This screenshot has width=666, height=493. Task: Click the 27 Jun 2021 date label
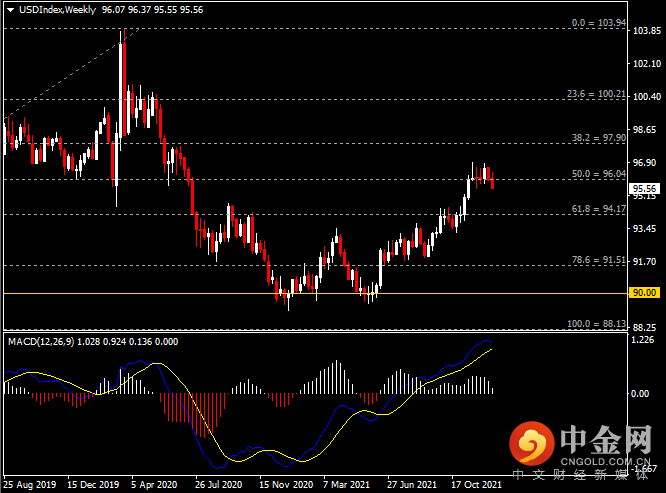(x=412, y=485)
